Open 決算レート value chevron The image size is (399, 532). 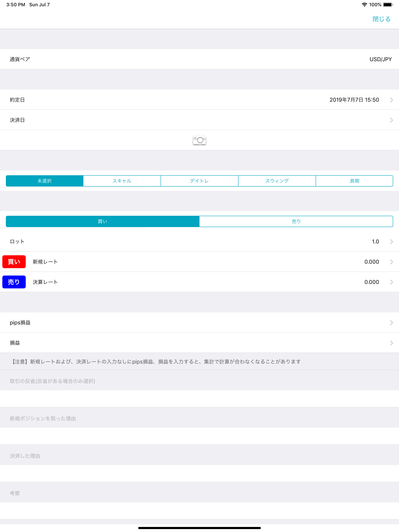click(x=392, y=282)
